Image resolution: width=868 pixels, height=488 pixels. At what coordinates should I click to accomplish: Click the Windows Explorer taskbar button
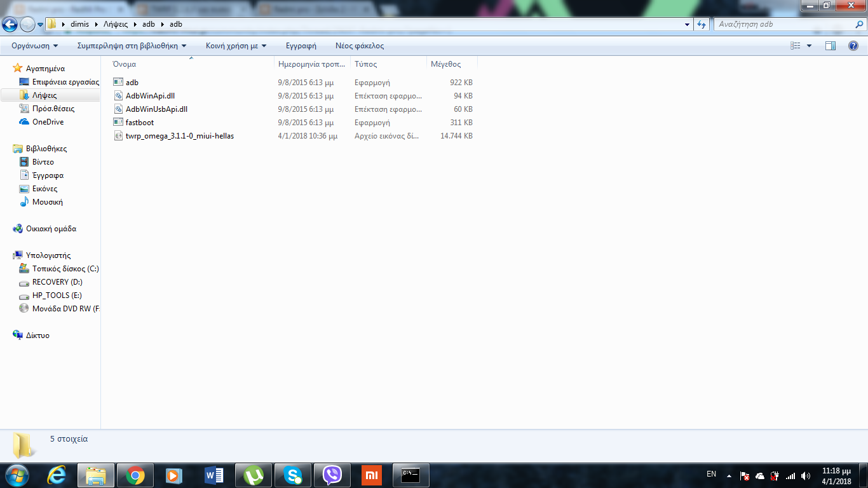click(x=96, y=475)
